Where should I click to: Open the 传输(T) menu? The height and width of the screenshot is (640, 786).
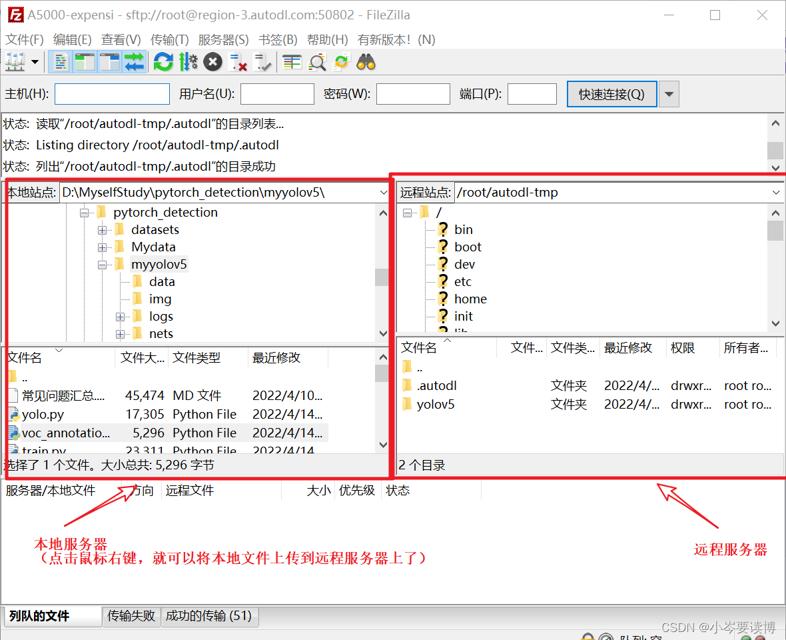click(169, 40)
